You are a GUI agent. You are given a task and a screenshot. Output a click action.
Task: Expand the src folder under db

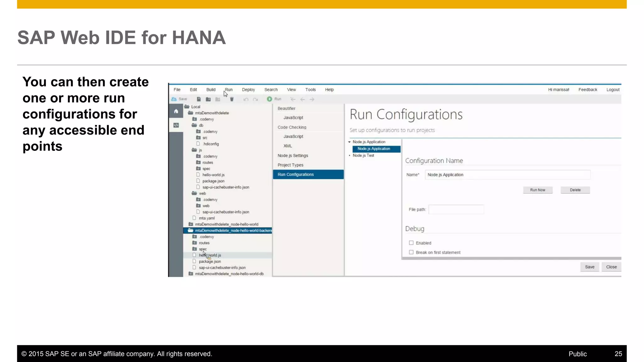point(198,138)
